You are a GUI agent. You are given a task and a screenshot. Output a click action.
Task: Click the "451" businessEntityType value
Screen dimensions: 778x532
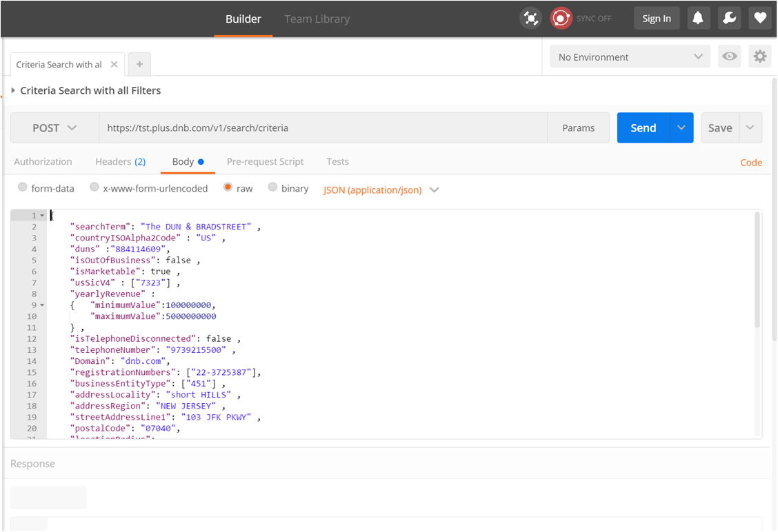198,384
